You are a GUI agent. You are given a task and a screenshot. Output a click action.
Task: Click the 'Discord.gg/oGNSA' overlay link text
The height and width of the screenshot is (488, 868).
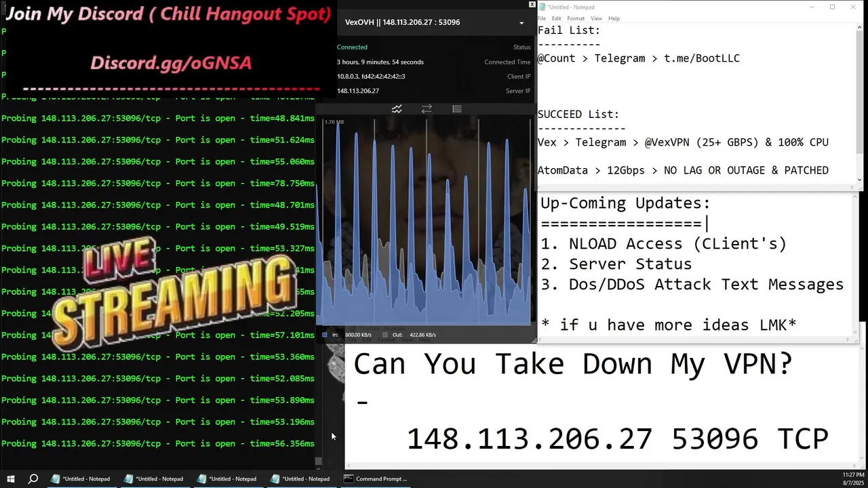[x=171, y=63]
